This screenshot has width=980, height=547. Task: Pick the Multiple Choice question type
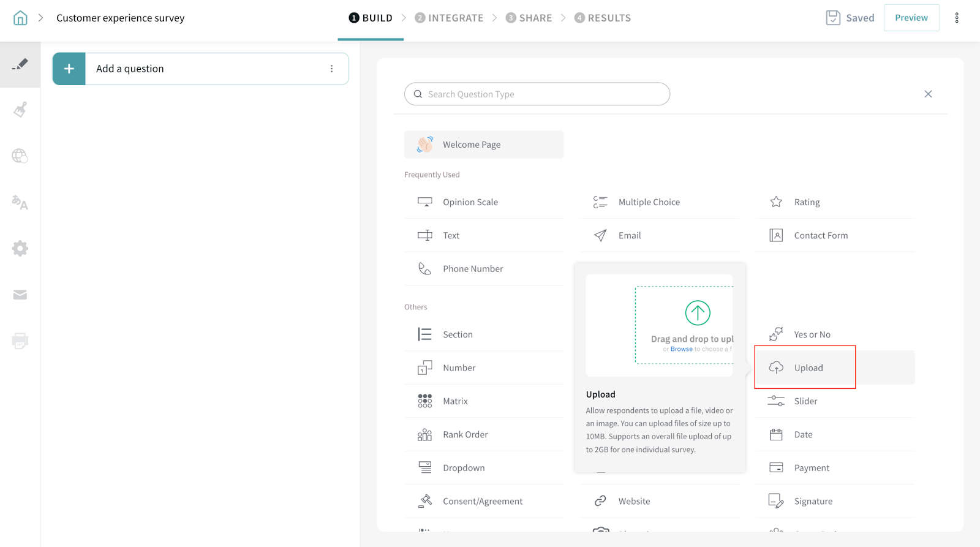pos(649,202)
